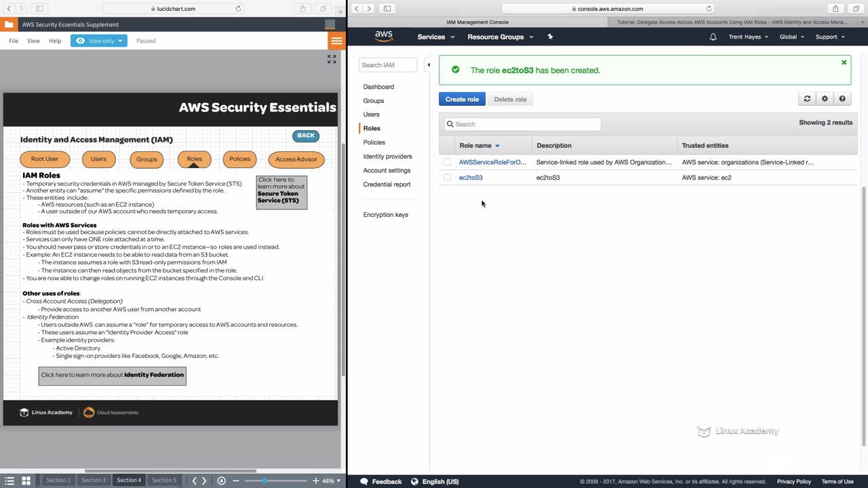Reload the console.aws.amazon.com page

click(709, 9)
